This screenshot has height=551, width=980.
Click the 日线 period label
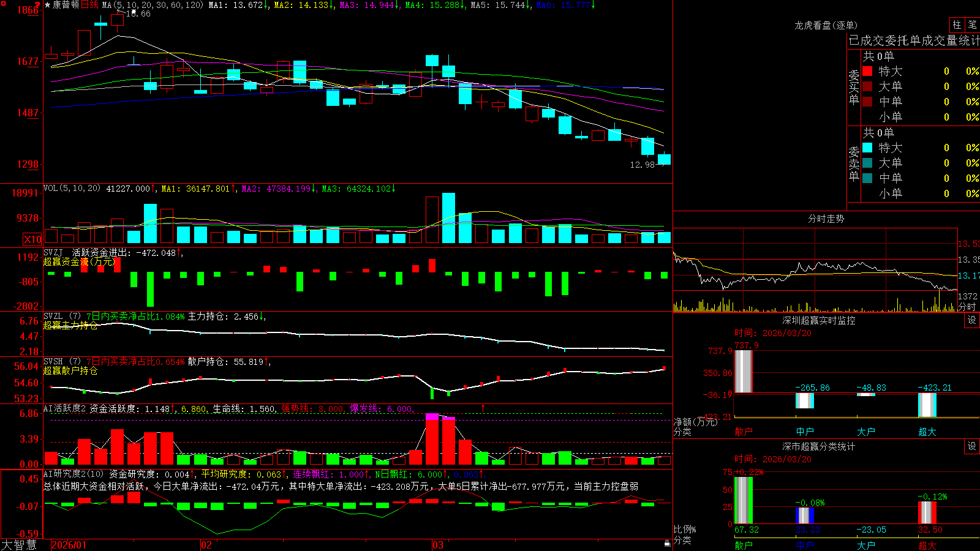(x=89, y=5)
